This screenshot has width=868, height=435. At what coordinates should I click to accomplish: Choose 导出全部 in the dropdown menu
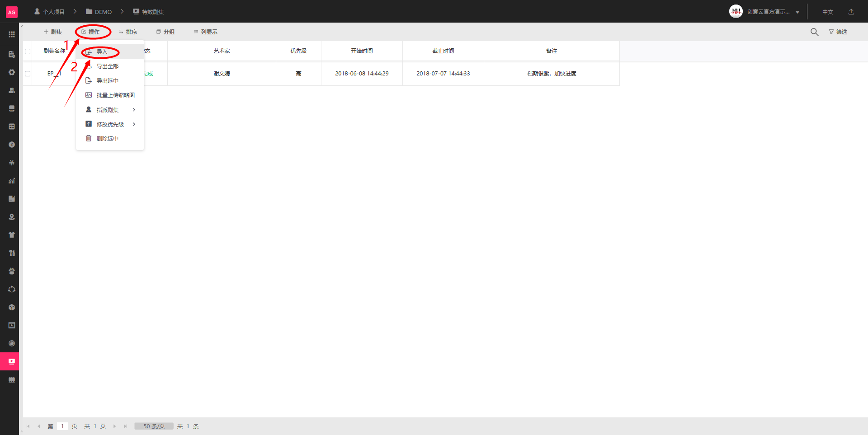(108, 66)
